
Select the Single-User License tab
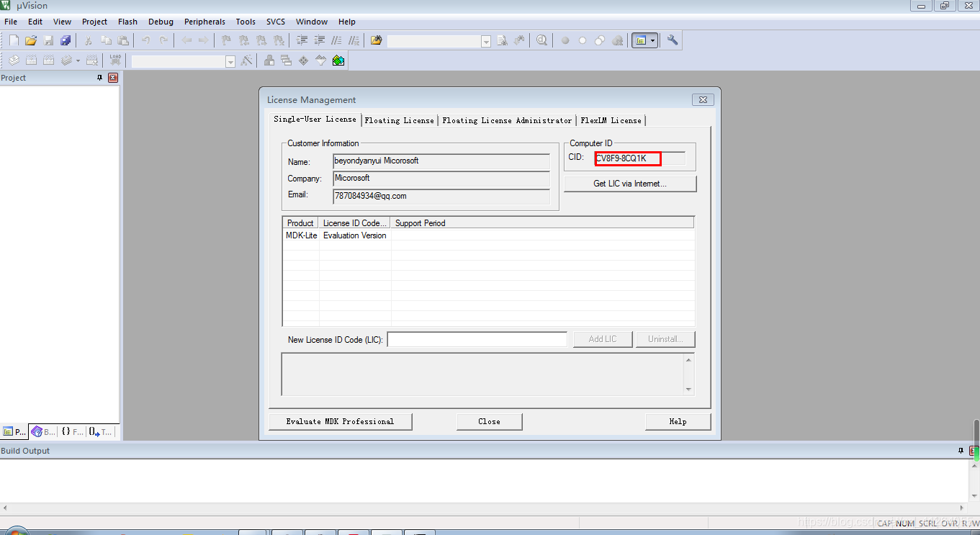(315, 119)
